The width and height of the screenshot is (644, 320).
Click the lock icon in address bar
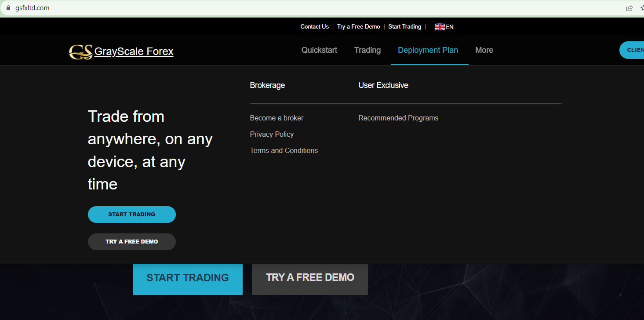[x=7, y=8]
